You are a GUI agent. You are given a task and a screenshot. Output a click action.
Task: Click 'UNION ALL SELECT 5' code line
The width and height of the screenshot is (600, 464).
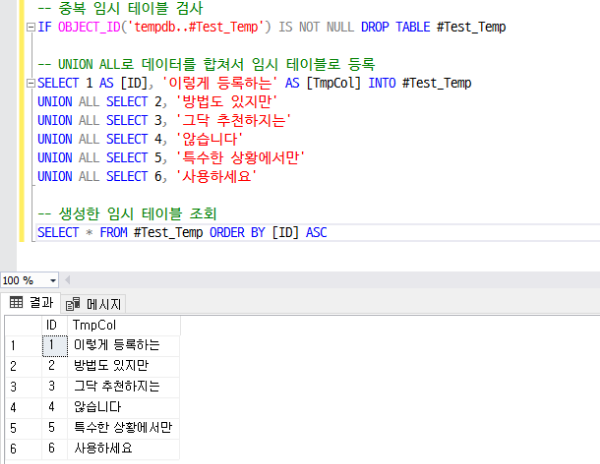[x=171, y=158]
